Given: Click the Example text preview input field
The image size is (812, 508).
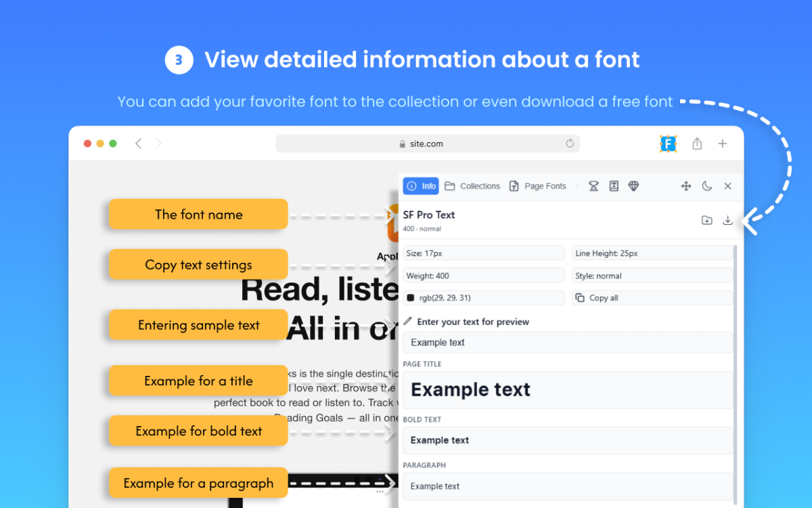Looking at the screenshot, I should coord(568,343).
